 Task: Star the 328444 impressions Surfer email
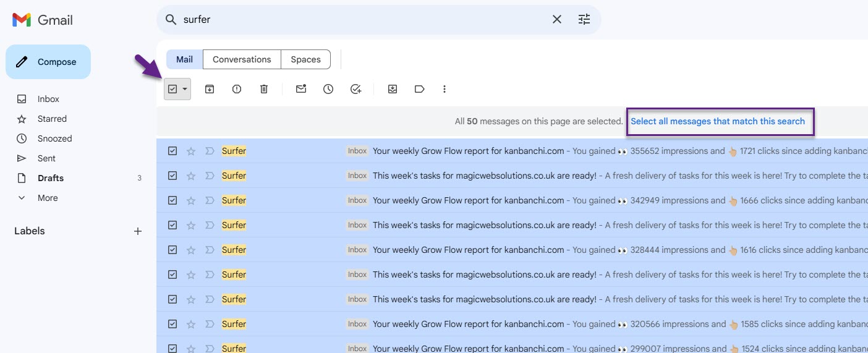click(x=191, y=250)
